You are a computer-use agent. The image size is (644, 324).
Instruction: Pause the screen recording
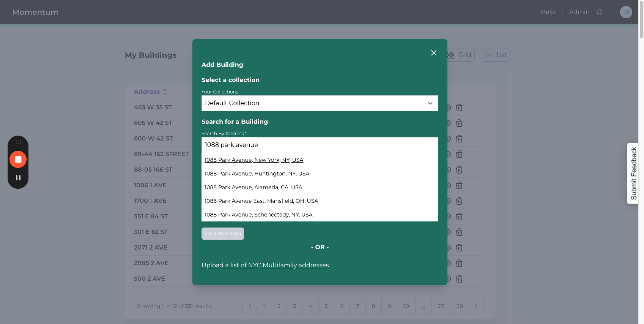[x=18, y=178]
